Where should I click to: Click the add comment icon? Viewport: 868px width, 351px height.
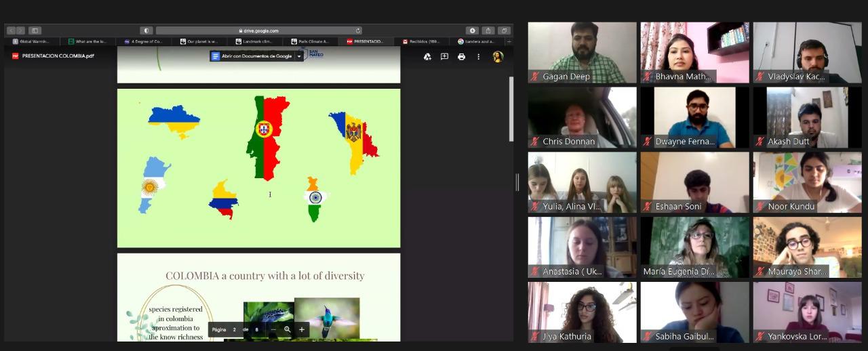[444, 57]
